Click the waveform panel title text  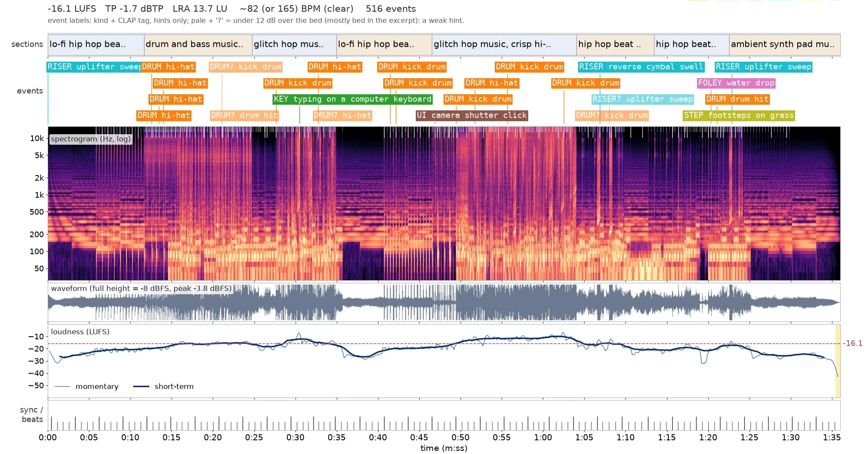141,288
